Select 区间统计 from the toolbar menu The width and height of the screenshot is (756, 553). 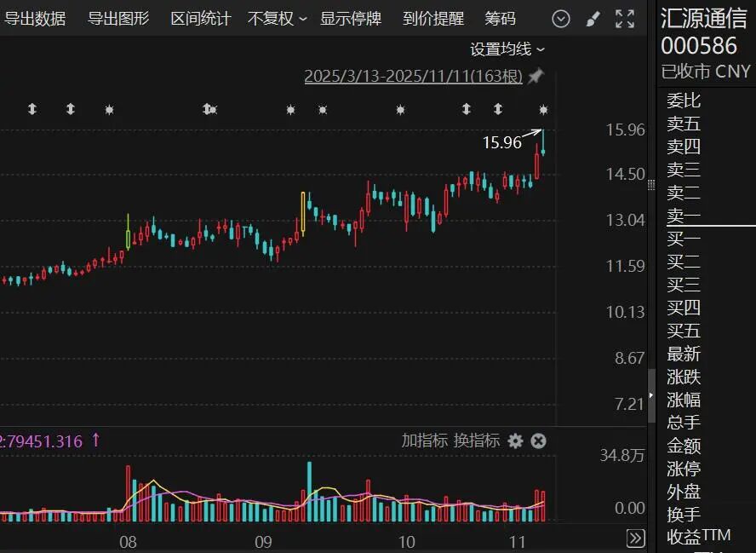[x=199, y=18]
